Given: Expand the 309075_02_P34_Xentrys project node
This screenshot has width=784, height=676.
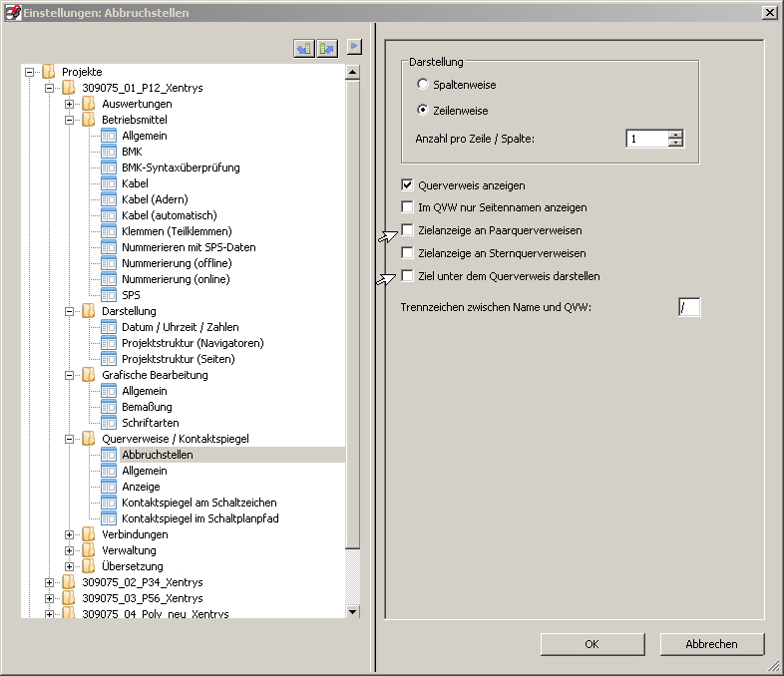Looking at the screenshot, I should (x=49, y=582).
